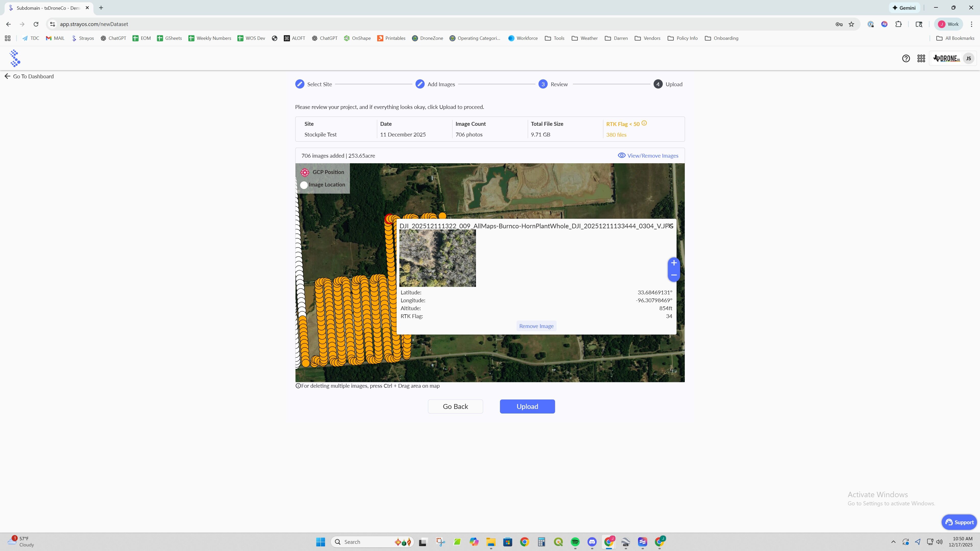This screenshot has width=980, height=551.
Task: Open the OnShape bookmark
Action: click(x=357, y=38)
